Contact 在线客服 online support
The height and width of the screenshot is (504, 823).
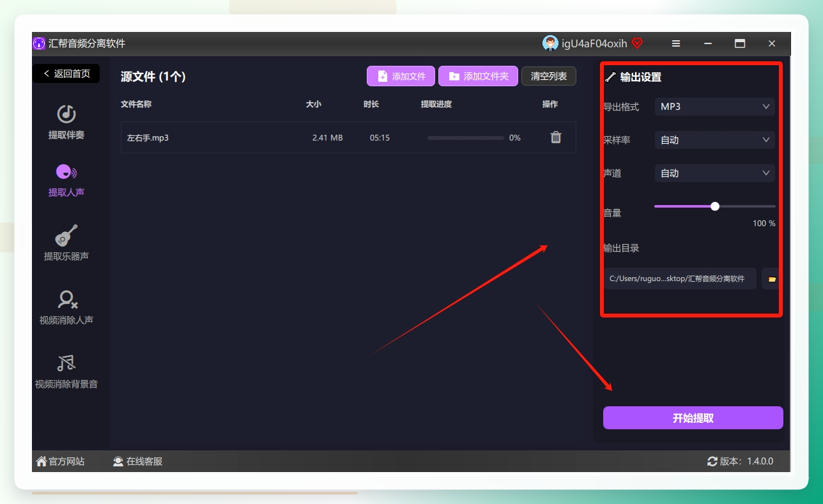pos(137,461)
